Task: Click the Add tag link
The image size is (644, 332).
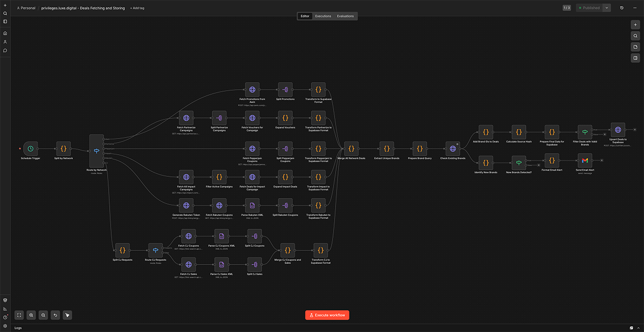Action: tap(137, 8)
